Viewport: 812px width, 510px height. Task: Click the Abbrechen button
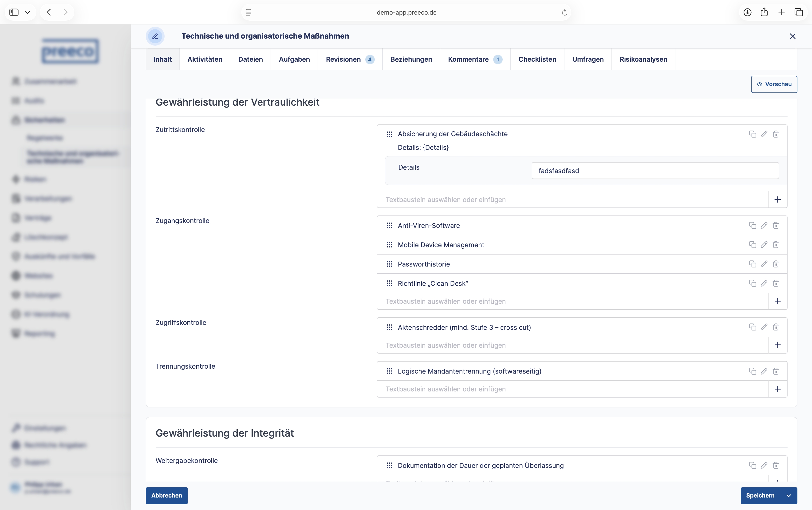tap(166, 495)
